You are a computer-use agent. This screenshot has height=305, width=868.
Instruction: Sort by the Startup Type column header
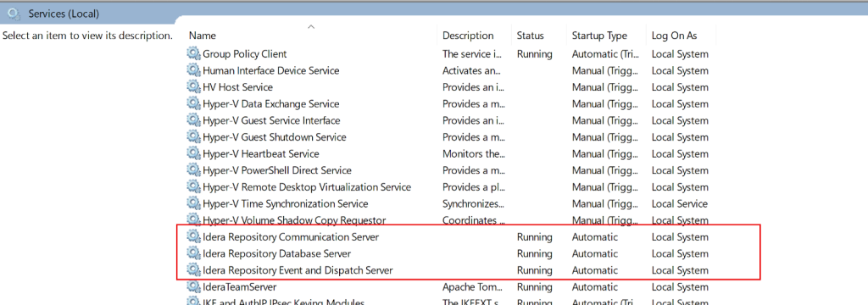tap(599, 36)
